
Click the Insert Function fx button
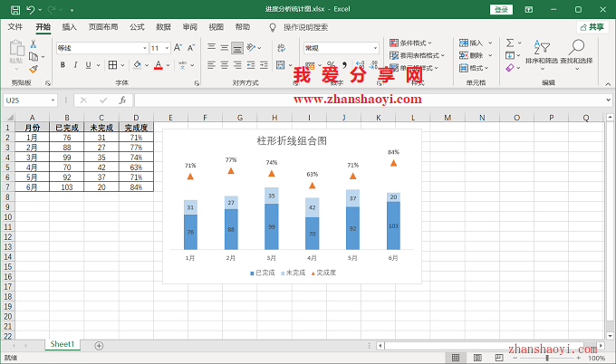[x=122, y=101]
